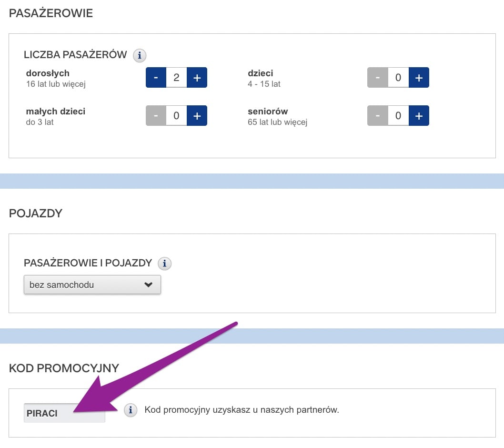
Task: Click małych dzieci quantity number box
Action: coord(176,116)
